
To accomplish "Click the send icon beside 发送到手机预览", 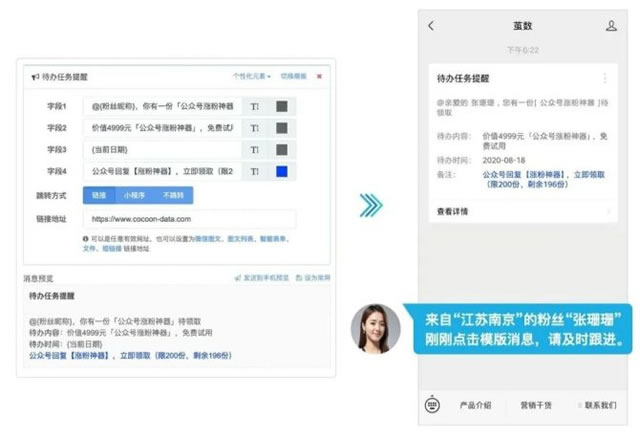I will tap(238, 278).
